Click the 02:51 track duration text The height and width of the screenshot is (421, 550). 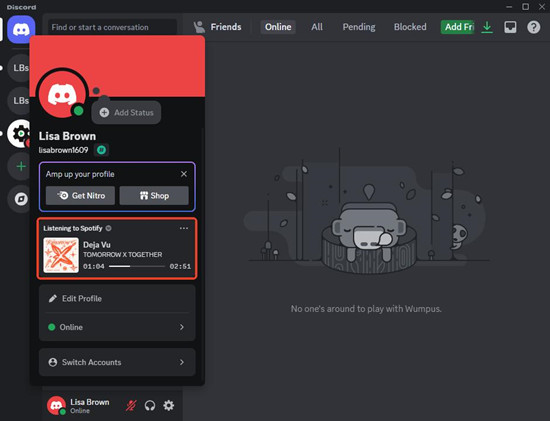click(x=180, y=266)
